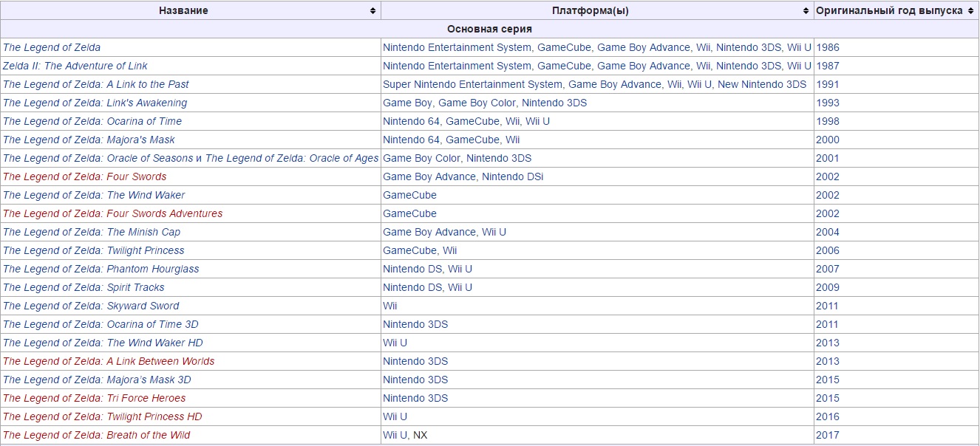
Task: Click Wii U in Breath of the Wild row
Action: click(395, 435)
